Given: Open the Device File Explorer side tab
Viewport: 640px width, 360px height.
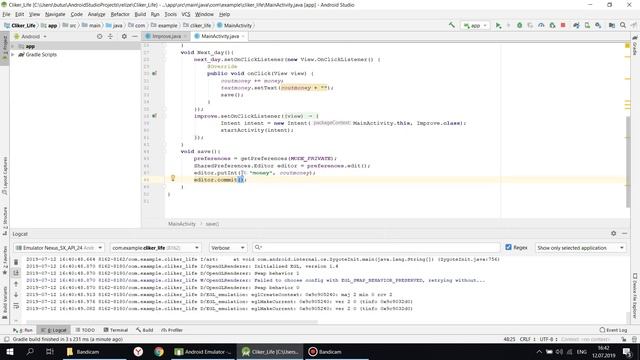Looking at the screenshot, I should pyautogui.click(x=635, y=296).
